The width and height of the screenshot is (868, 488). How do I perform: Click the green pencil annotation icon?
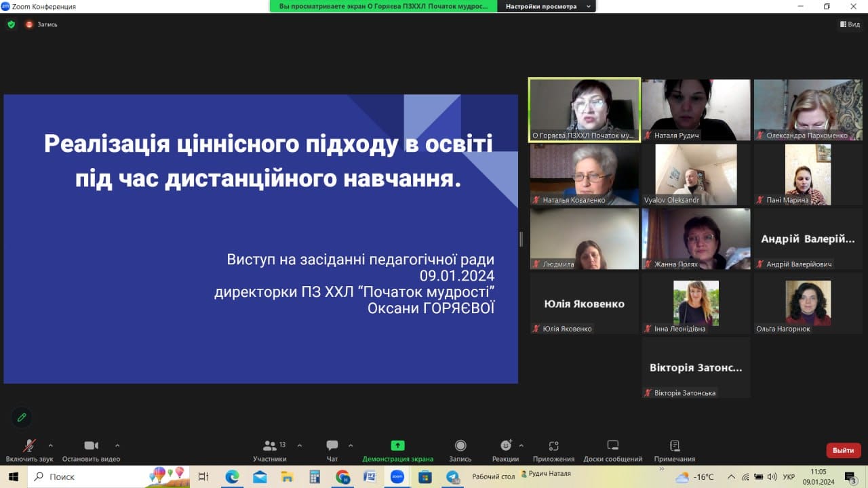22,417
